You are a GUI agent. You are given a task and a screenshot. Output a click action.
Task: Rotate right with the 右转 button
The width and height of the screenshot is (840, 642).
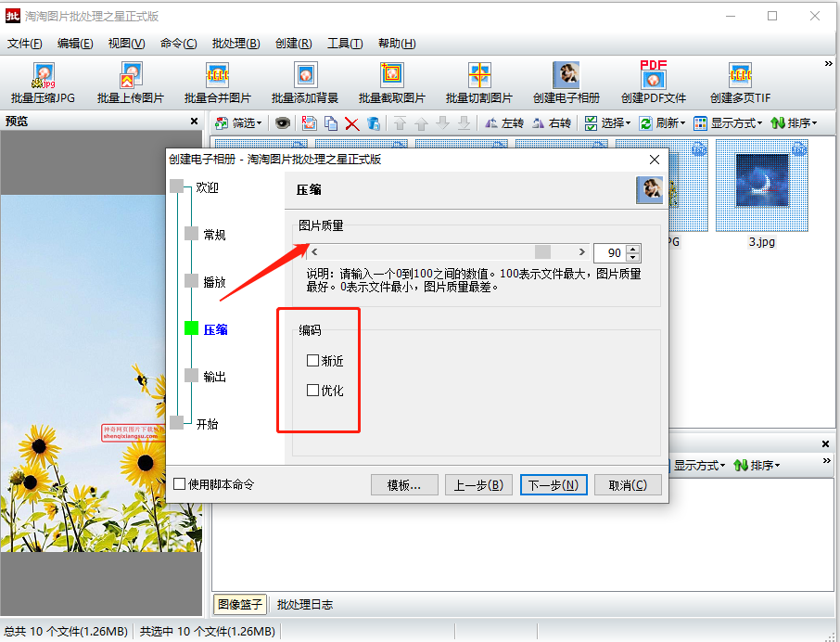coord(552,123)
